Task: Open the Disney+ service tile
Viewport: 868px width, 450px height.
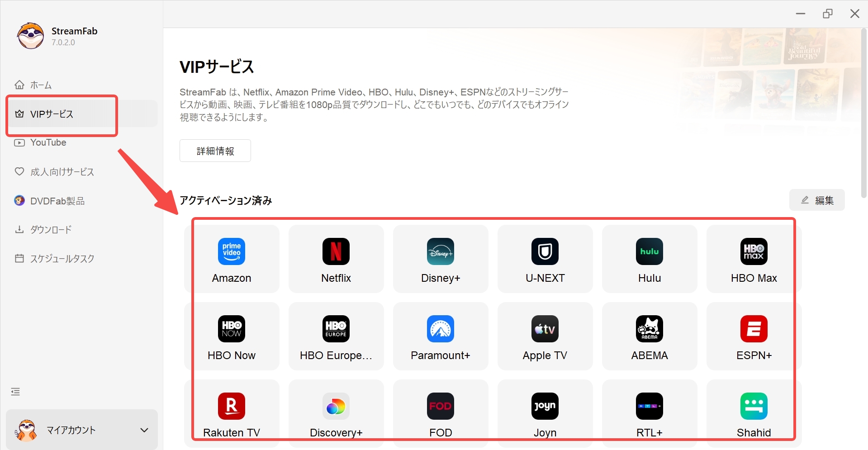Action: (441, 259)
